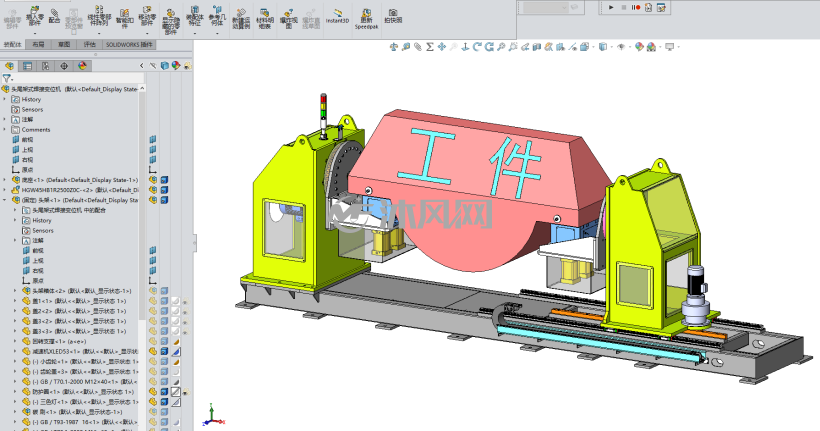The height and width of the screenshot is (431, 820).
Task: Click the pan arrows icon in view toolbar
Action: point(442,47)
